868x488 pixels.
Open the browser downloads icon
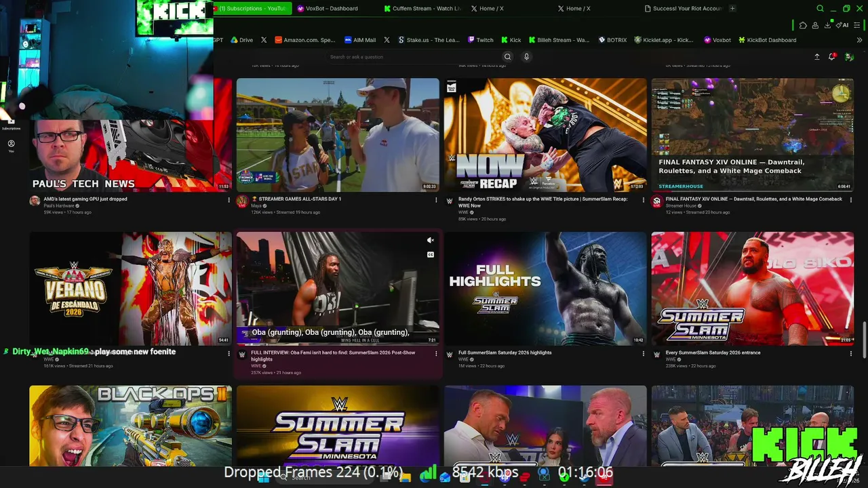828,25
